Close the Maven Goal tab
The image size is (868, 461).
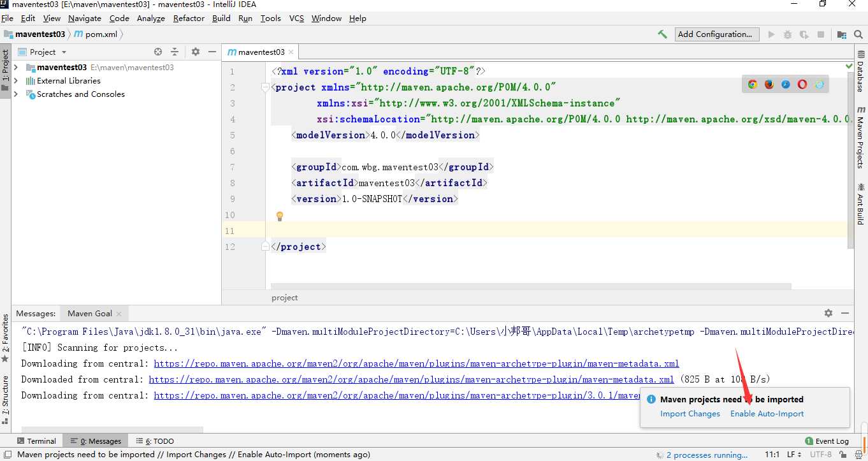[119, 314]
